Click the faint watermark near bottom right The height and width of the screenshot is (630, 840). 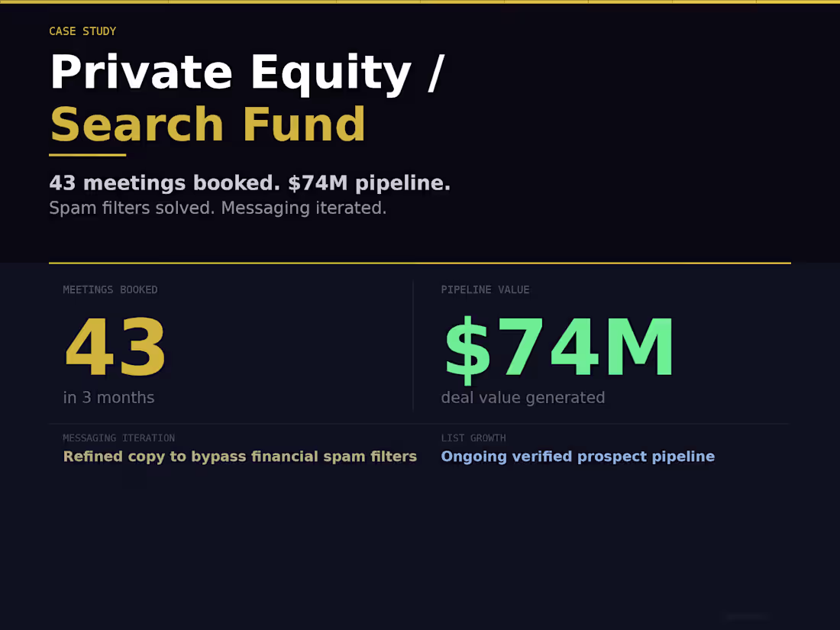pyautogui.click(x=745, y=616)
